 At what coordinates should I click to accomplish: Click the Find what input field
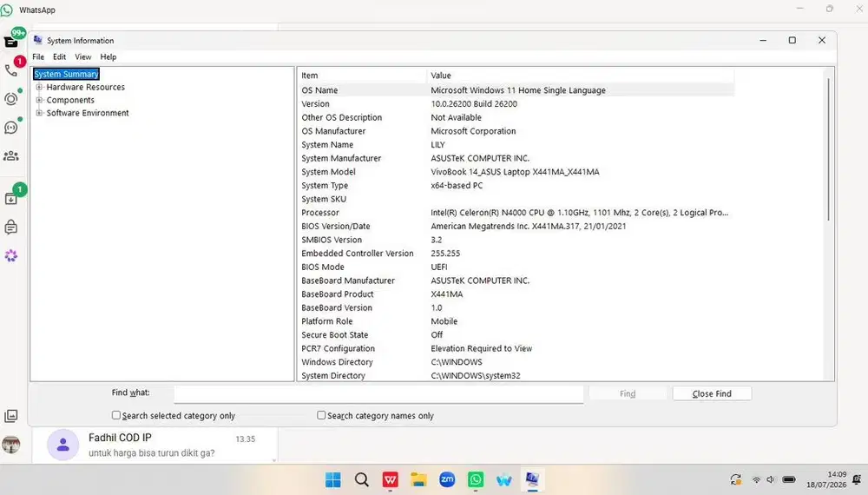(x=378, y=393)
